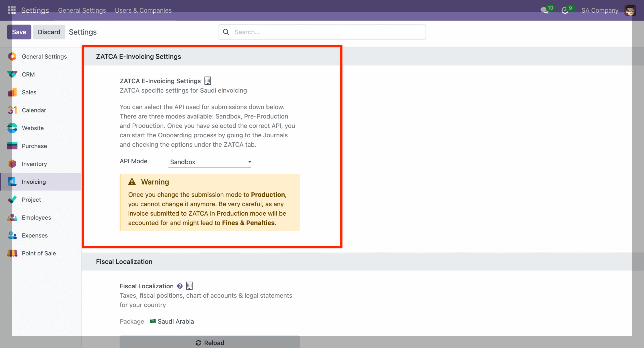Select the CRM sidebar icon
Screen dimensions: 644x348
[12, 74]
